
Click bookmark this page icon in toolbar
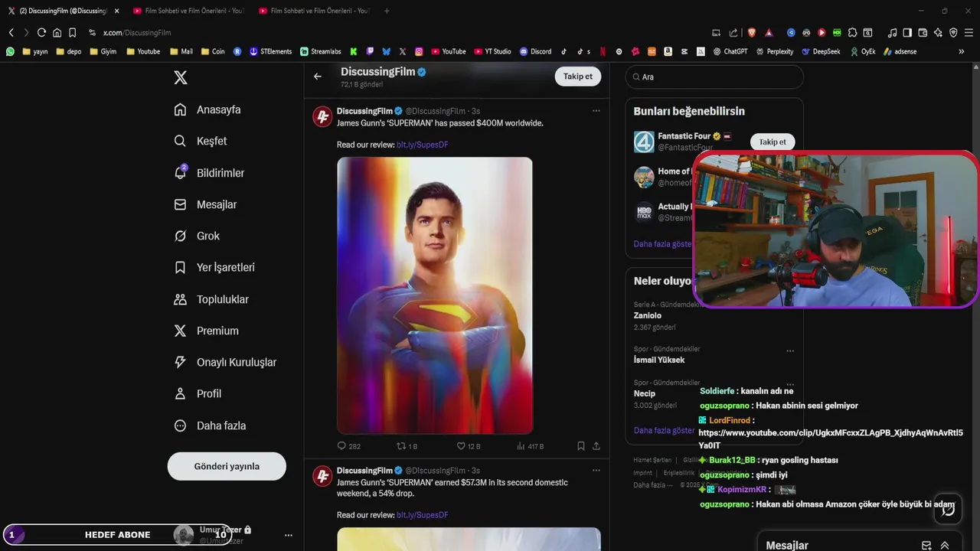pos(72,33)
